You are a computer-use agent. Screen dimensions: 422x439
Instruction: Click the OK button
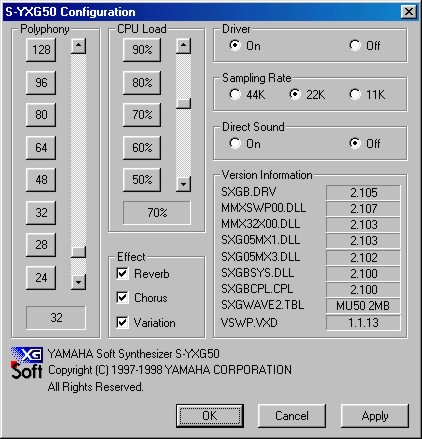[x=210, y=416]
